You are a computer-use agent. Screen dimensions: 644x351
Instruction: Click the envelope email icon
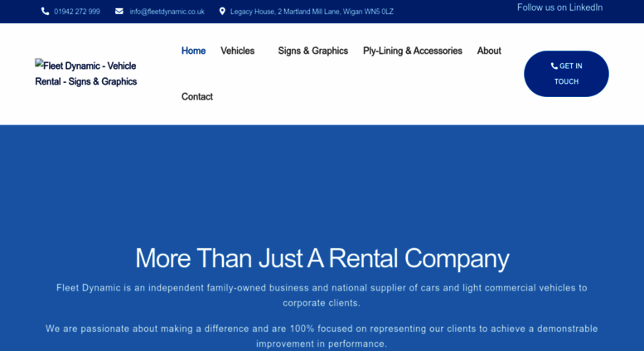click(x=119, y=12)
